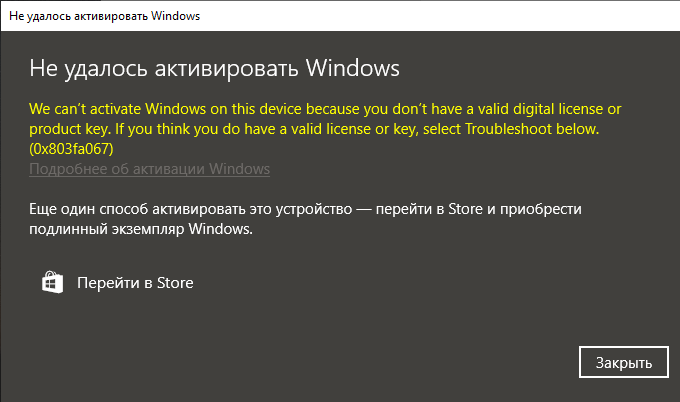Click the word 'Windows' in large heading
The image size is (680, 402).
pos(353,68)
